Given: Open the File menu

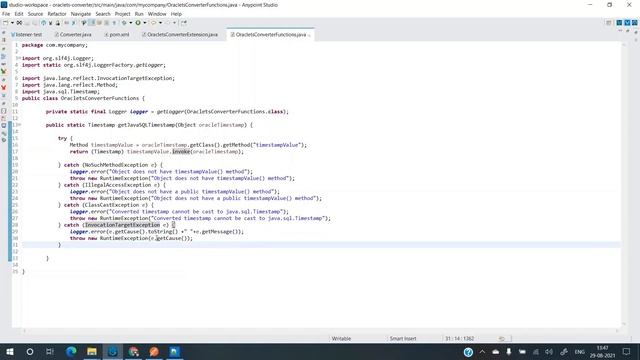Looking at the screenshot, I should click(x=6, y=14).
